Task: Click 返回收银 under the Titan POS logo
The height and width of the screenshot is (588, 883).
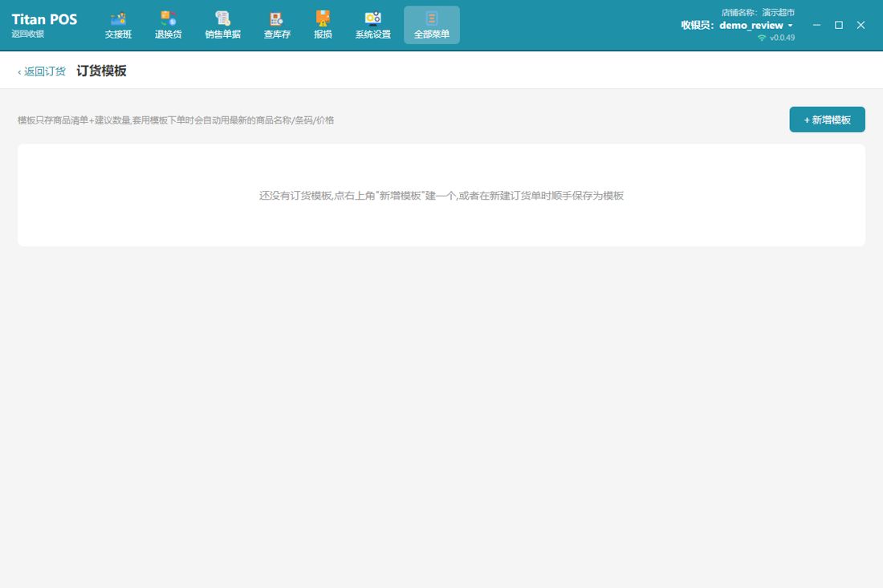Action: [x=27, y=34]
